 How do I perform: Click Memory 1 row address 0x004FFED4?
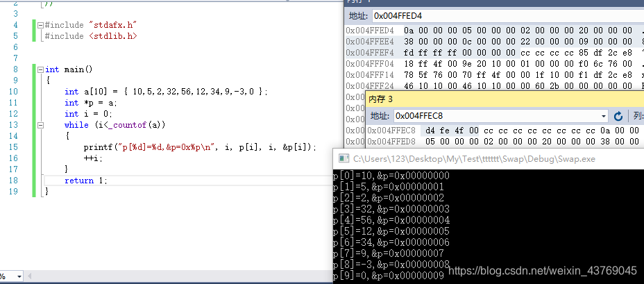click(370, 31)
